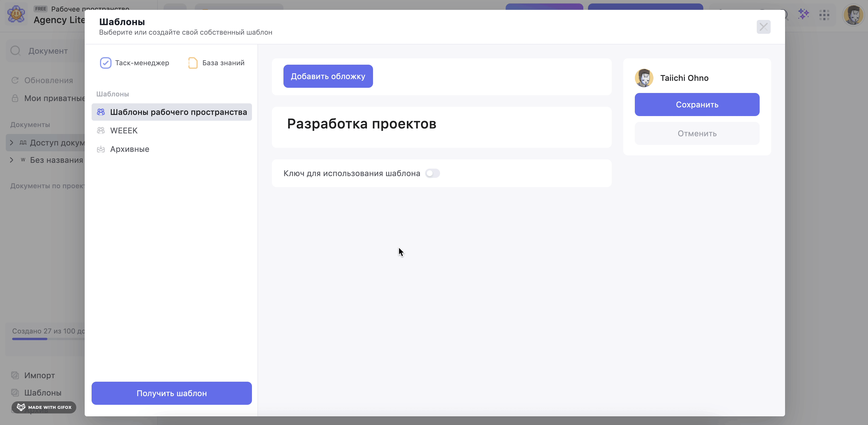Open Обновления in the sidebar

48,80
